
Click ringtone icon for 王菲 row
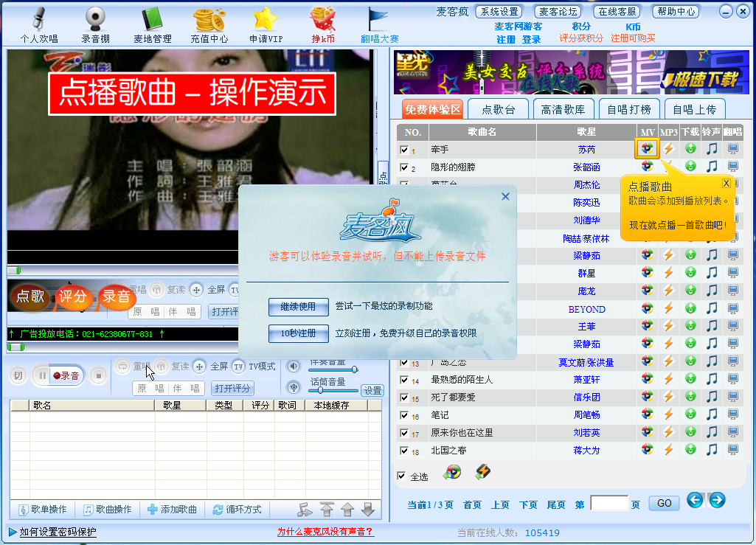[712, 326]
